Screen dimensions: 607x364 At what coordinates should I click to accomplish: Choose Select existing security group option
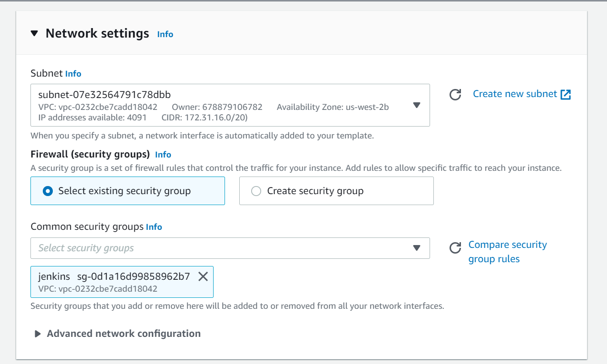click(x=127, y=191)
